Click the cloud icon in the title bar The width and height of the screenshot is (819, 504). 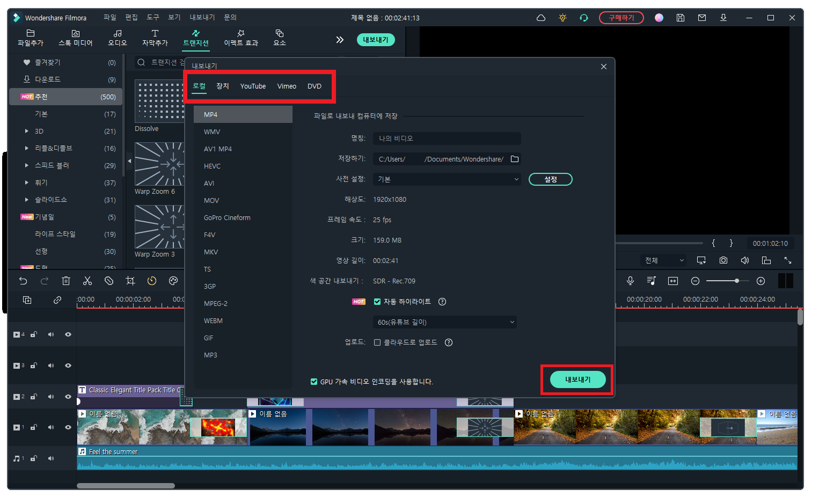click(541, 18)
